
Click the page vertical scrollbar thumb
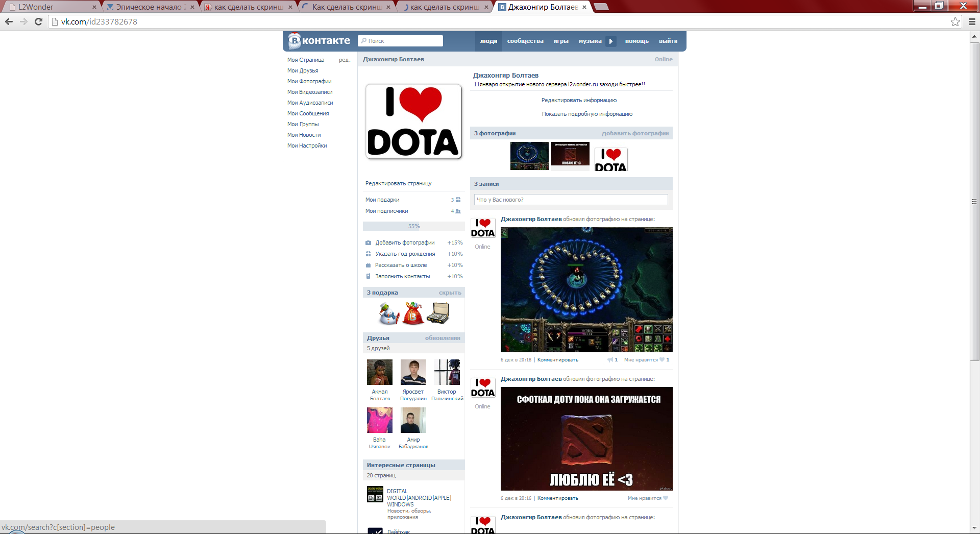[974, 202]
